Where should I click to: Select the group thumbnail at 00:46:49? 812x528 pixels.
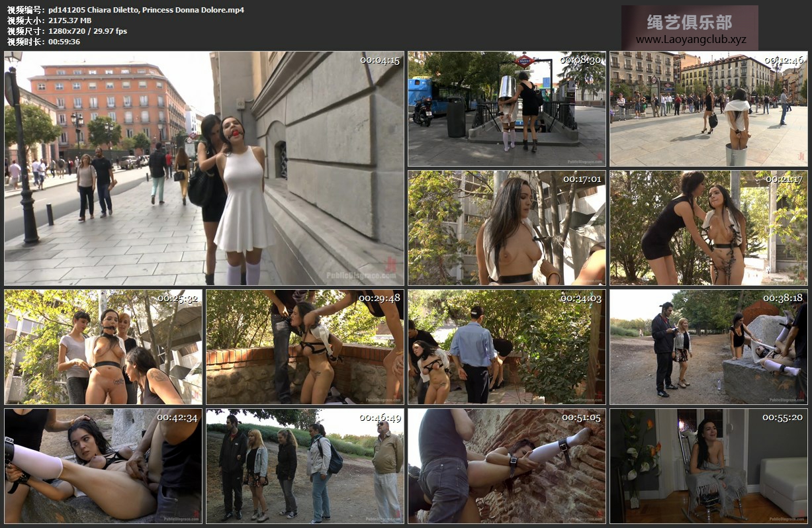click(x=304, y=466)
